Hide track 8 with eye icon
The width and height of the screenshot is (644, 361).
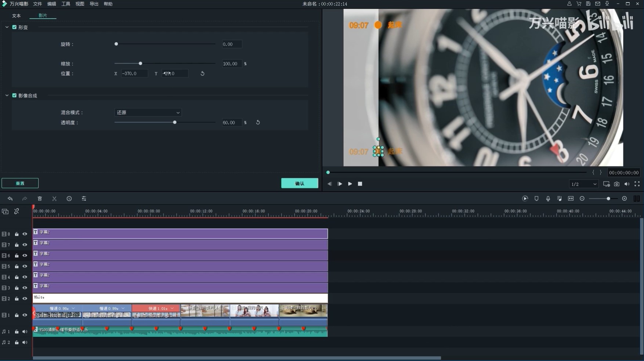pos(25,234)
